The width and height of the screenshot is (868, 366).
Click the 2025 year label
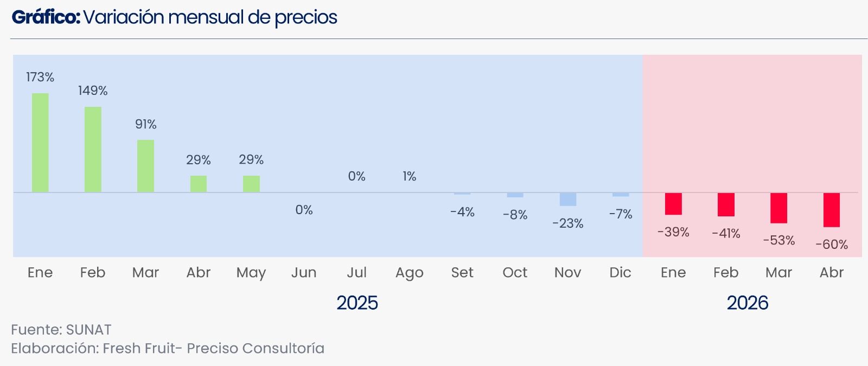click(357, 303)
